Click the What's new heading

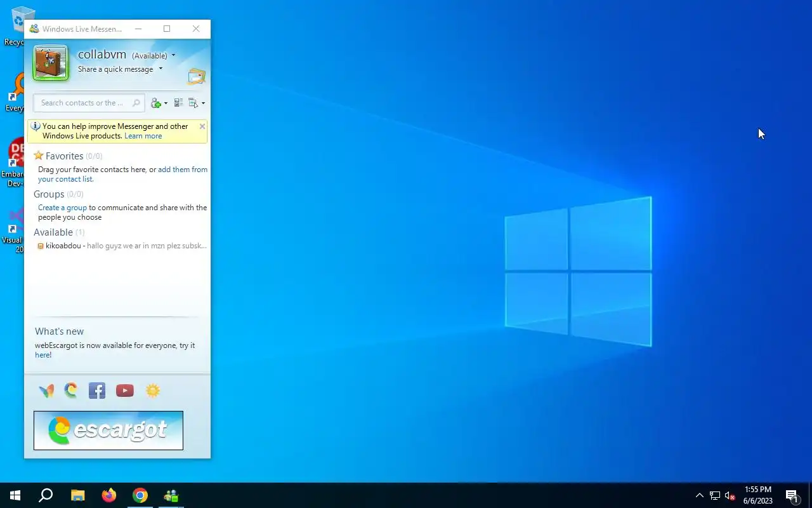[59, 331]
